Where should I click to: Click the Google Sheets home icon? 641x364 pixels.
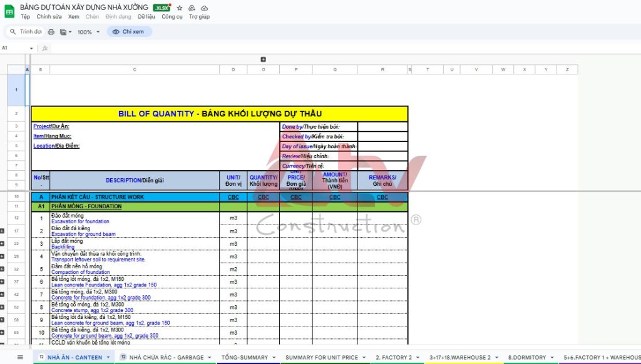pos(9,11)
